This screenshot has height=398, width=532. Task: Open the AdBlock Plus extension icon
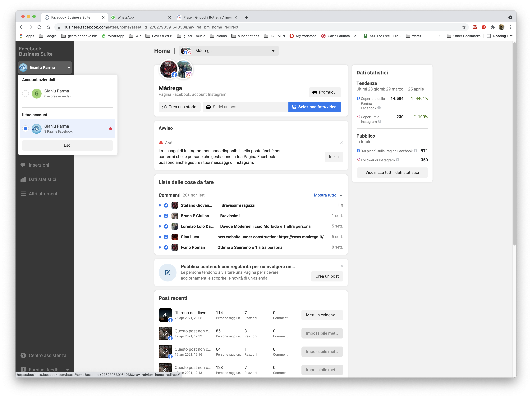[475, 27]
